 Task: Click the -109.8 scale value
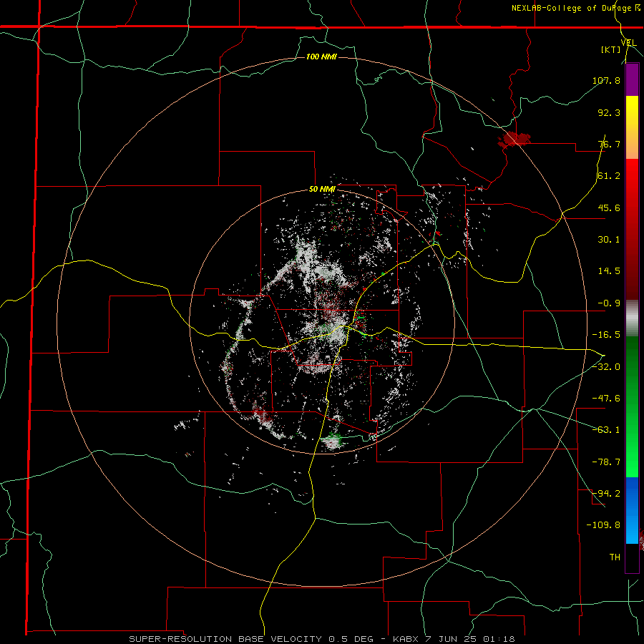tap(603, 525)
